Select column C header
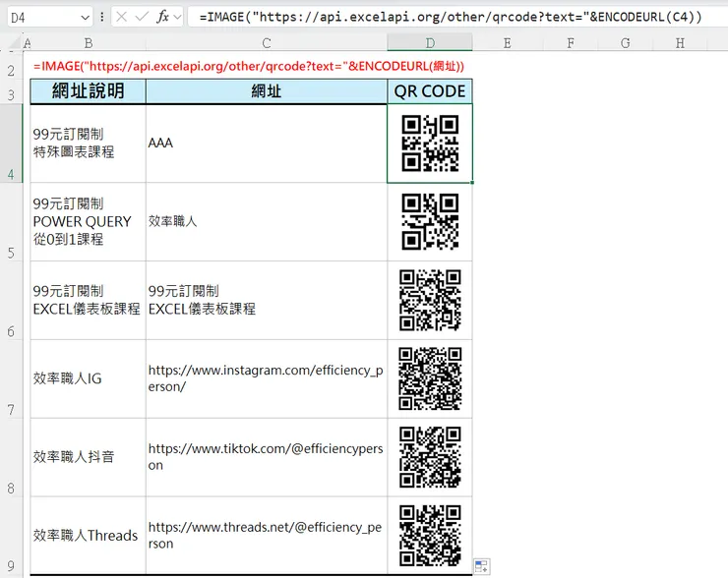The width and height of the screenshot is (728, 578). pos(267,43)
